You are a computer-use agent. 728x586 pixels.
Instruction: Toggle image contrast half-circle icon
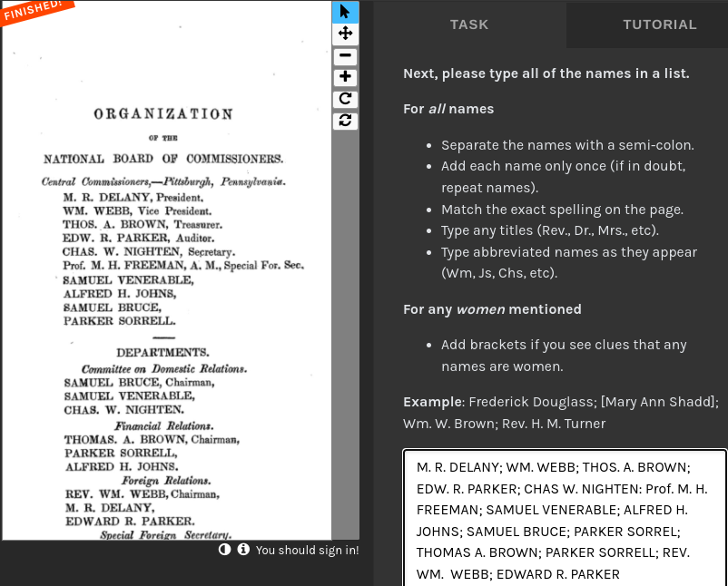point(225,550)
